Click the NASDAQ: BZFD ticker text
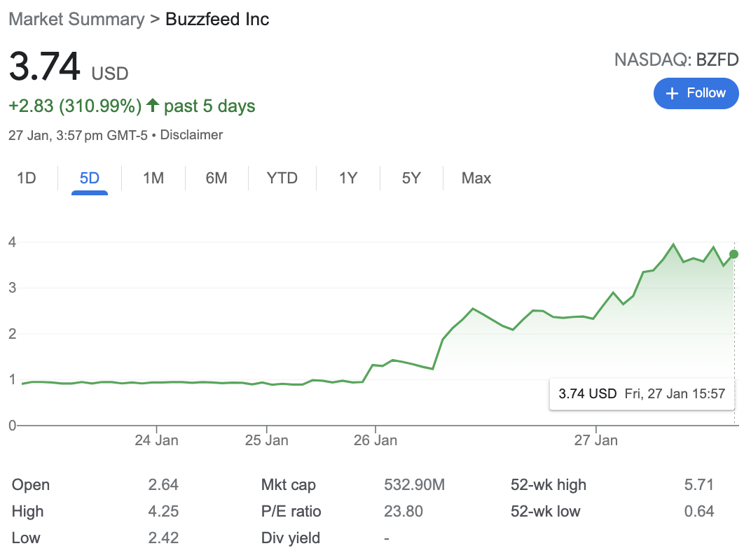The image size is (751, 560). pos(676,60)
